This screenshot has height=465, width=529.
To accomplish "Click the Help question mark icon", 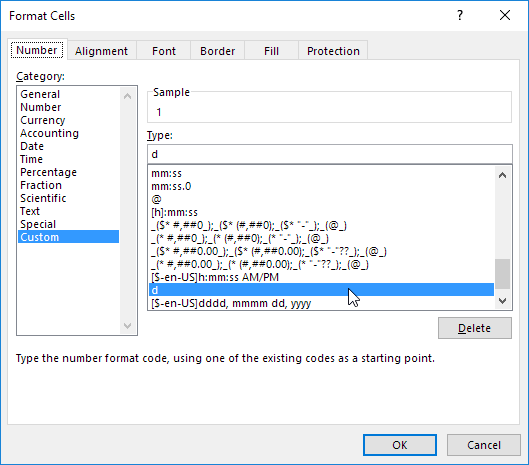I will point(460,15).
